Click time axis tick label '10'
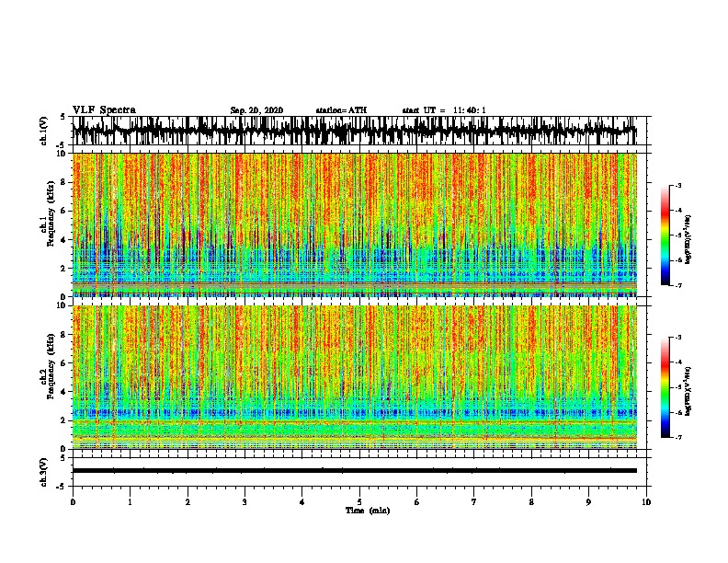The width and height of the screenshot is (728, 563). (x=646, y=502)
